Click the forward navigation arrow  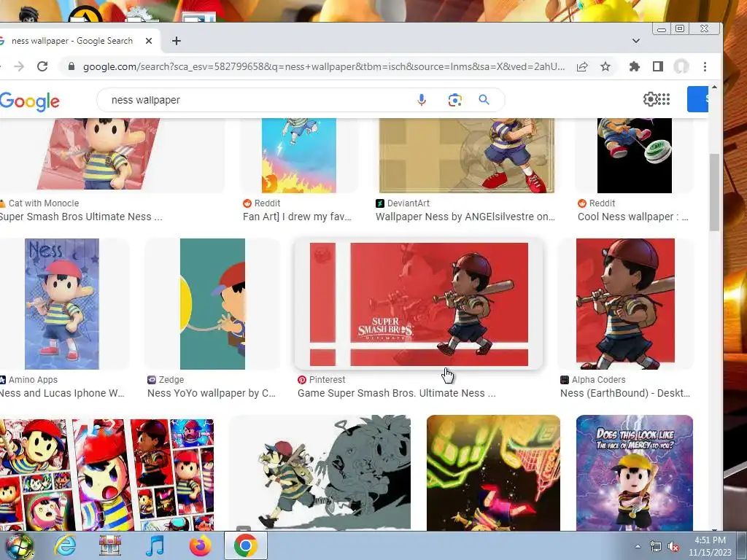(19, 66)
